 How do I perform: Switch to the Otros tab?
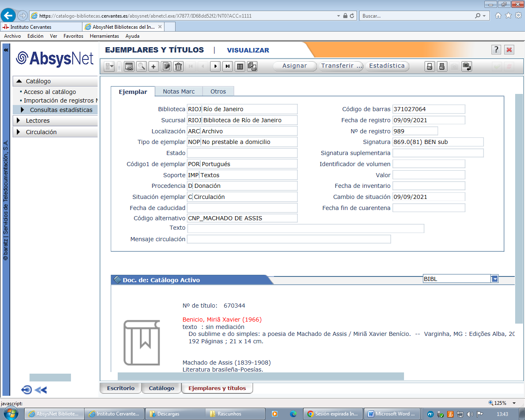(x=218, y=91)
